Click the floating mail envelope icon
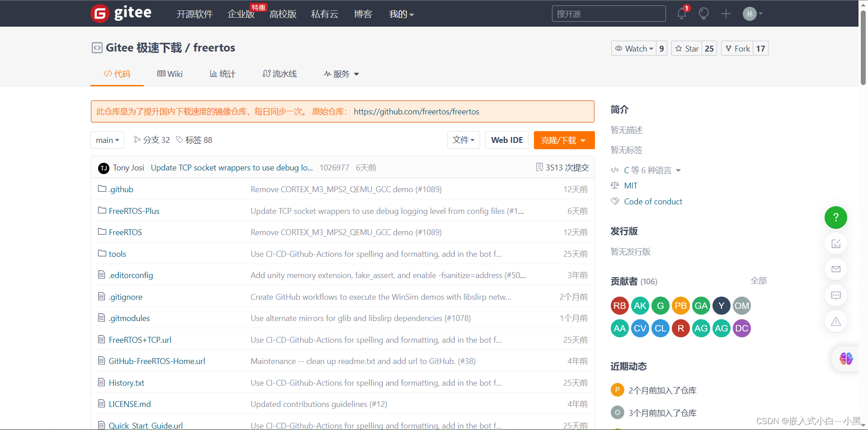The image size is (868, 430). (x=836, y=269)
